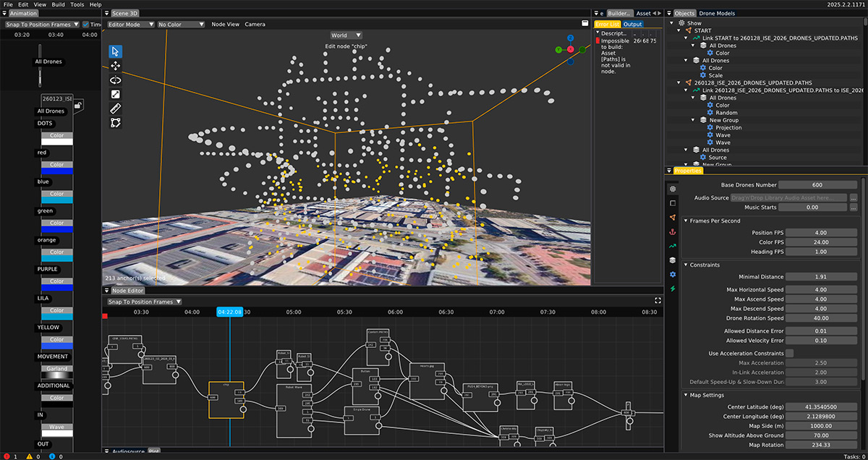Select the ruler measurement tool

pos(116,108)
